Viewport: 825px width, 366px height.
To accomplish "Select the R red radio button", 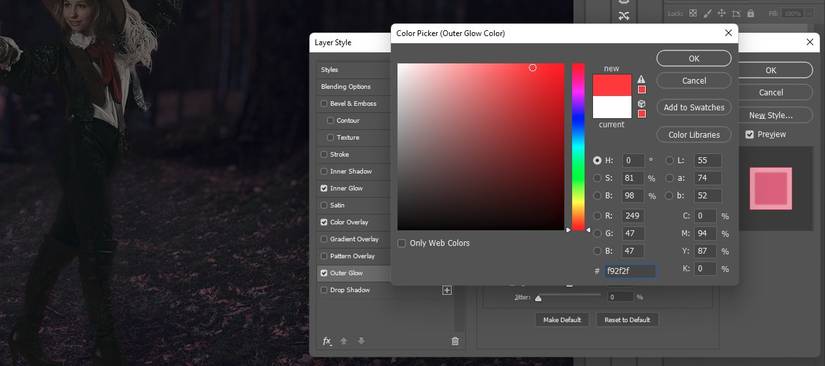I will click(597, 216).
